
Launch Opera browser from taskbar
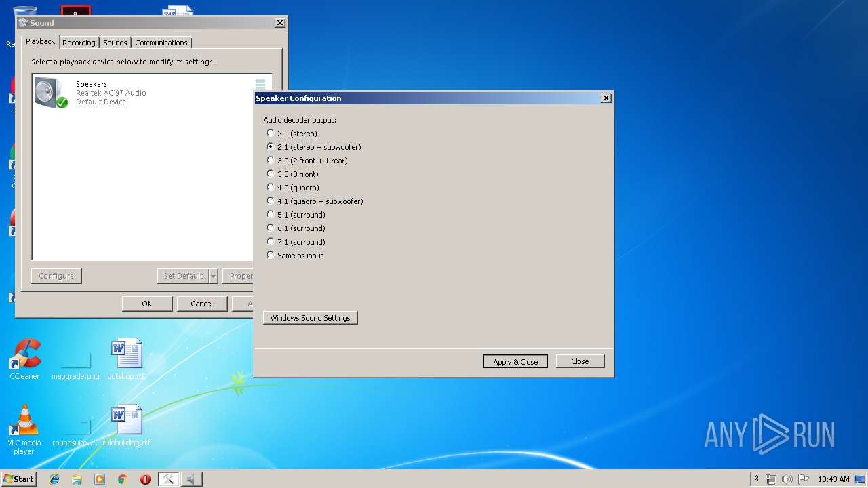click(x=145, y=479)
